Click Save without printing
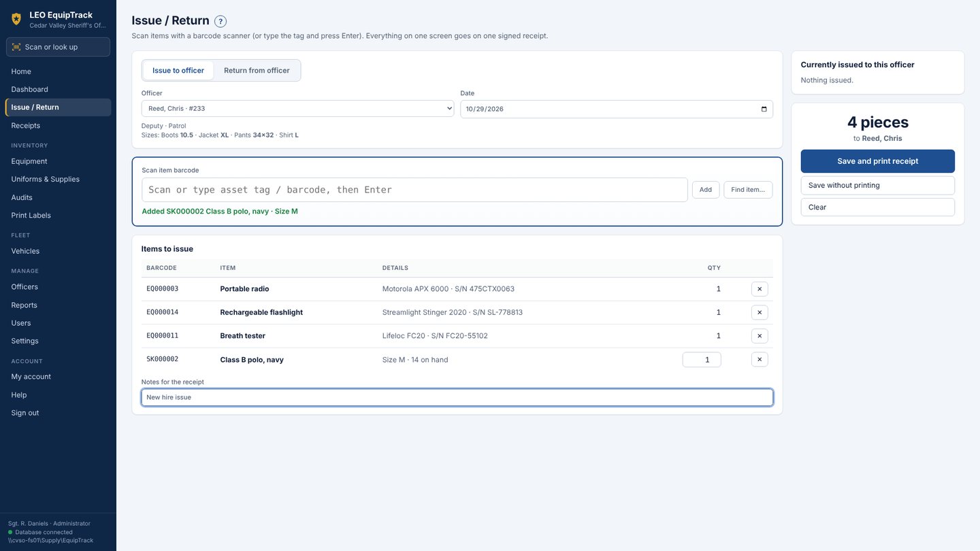Viewport: 980px width, 551px height. [877, 185]
